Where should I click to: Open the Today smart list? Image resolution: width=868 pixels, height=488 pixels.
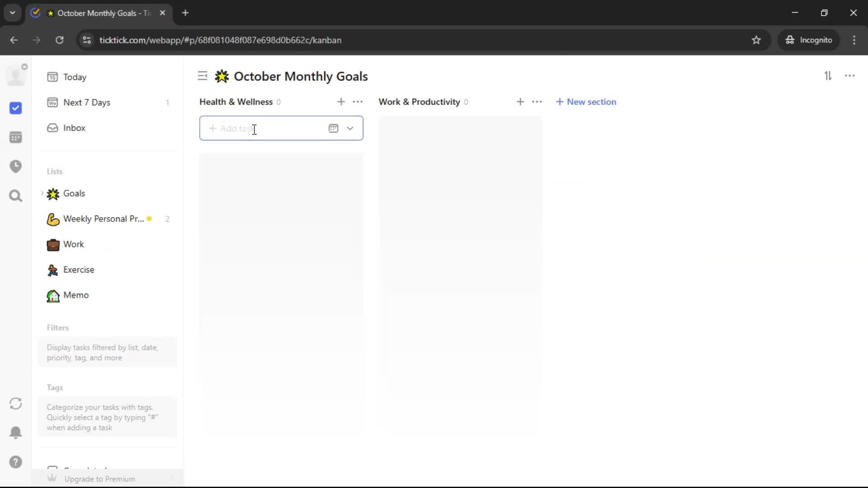point(75,77)
